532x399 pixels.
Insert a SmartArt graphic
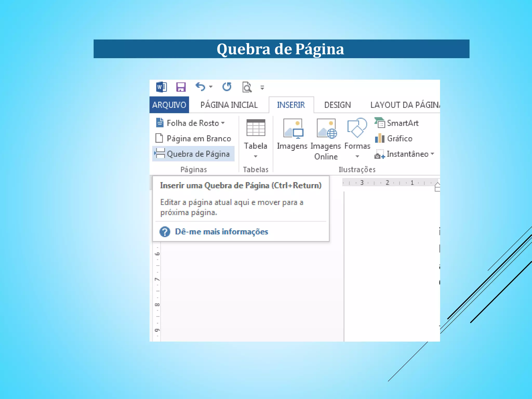click(x=397, y=123)
